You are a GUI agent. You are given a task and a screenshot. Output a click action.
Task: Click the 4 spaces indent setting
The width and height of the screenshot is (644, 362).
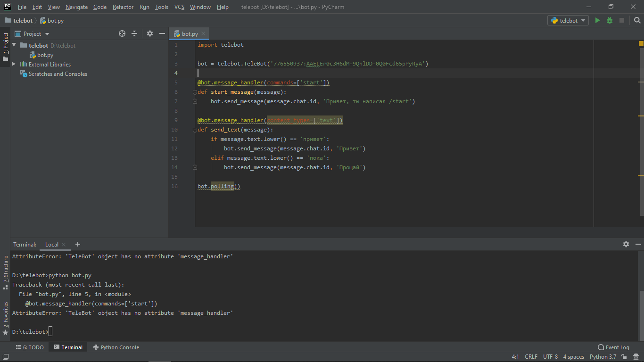pos(573,357)
